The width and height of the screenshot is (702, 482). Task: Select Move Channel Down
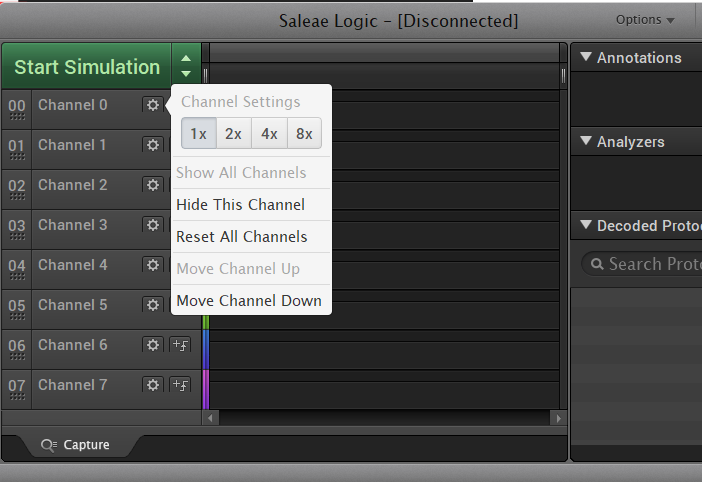point(249,301)
